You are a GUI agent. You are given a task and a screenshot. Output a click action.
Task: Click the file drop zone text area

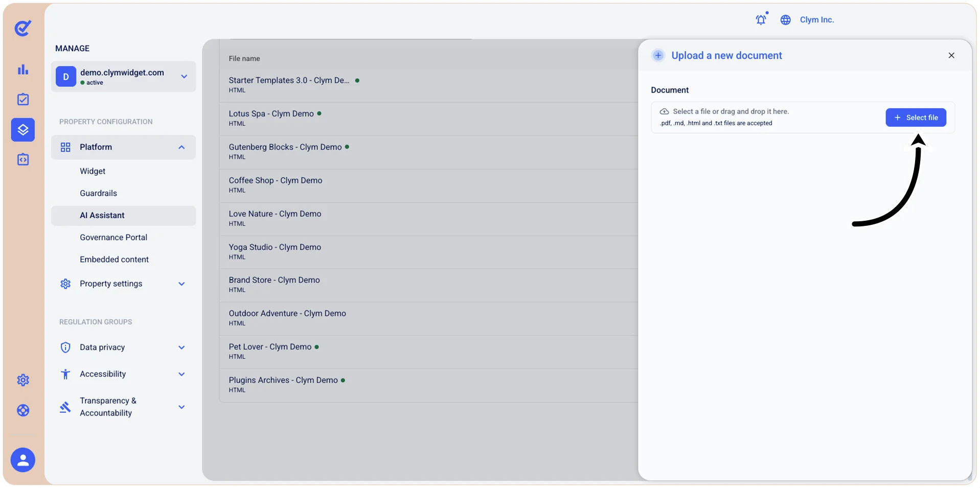[731, 111]
